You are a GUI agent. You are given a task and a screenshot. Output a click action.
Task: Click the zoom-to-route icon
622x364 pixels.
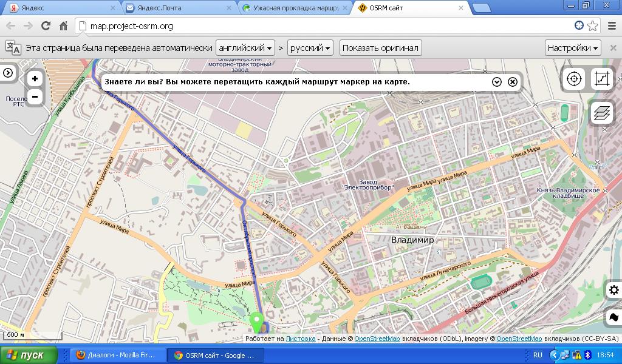(602, 79)
